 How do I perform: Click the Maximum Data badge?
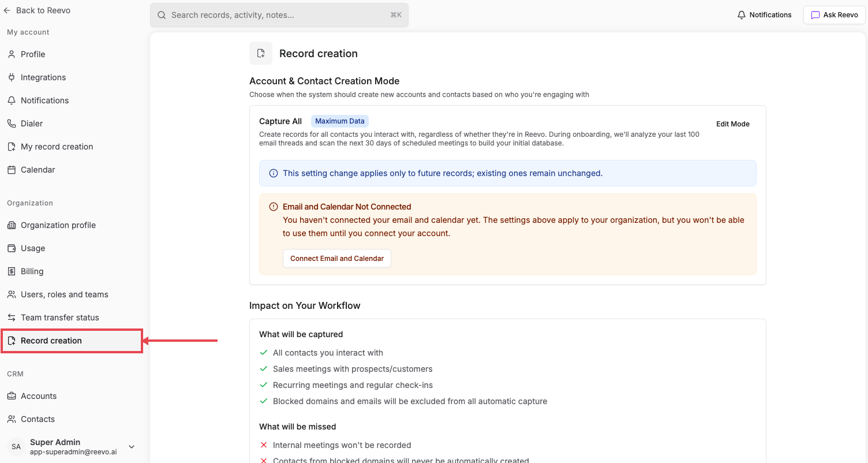coord(340,121)
